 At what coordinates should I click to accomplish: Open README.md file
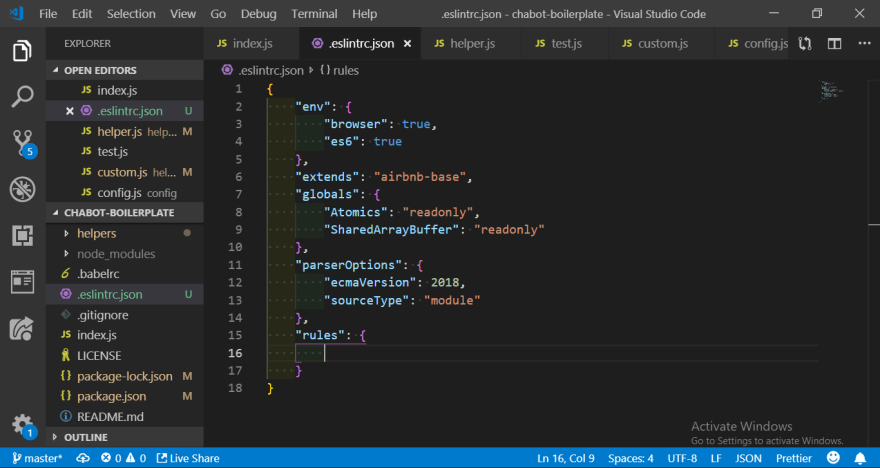pos(125,417)
